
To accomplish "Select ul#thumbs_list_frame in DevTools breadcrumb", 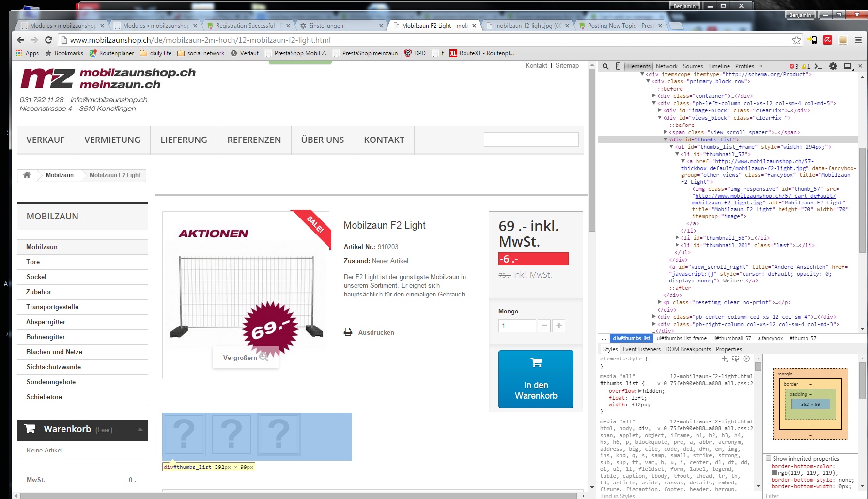I will coord(682,338).
